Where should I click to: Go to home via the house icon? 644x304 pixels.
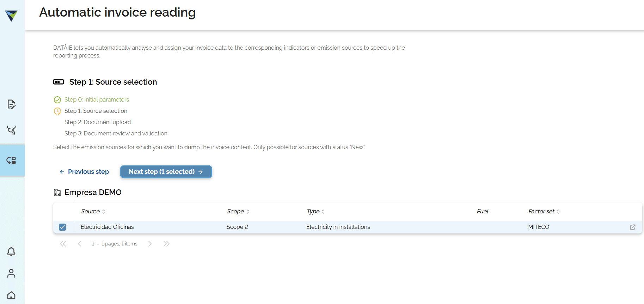(x=11, y=295)
